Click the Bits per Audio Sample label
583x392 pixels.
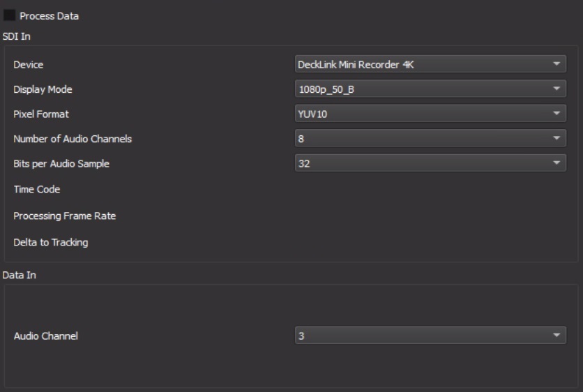[x=61, y=164]
